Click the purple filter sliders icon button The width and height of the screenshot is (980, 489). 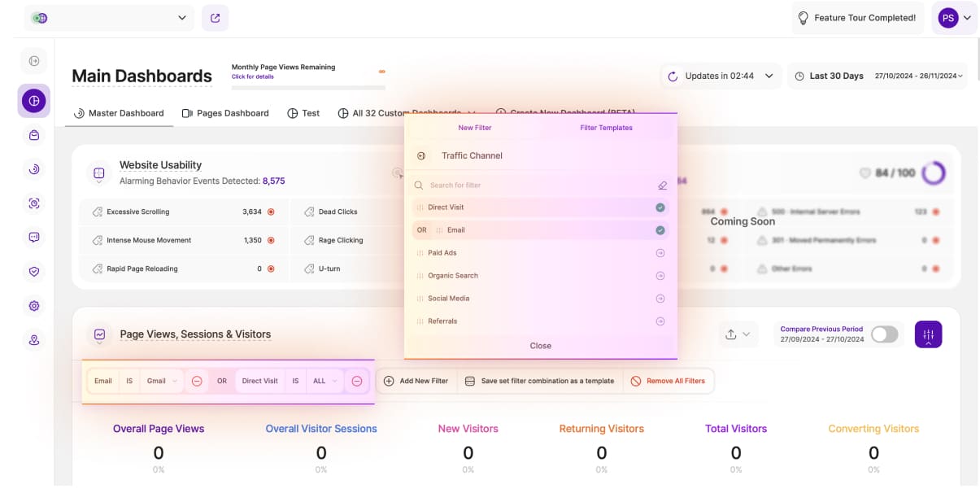[928, 334]
